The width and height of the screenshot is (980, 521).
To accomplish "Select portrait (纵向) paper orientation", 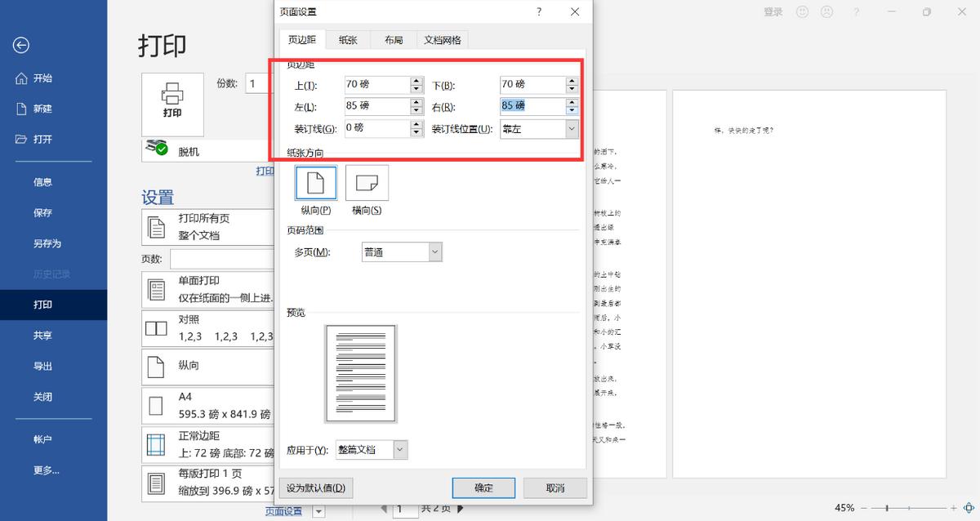I will click(315, 181).
